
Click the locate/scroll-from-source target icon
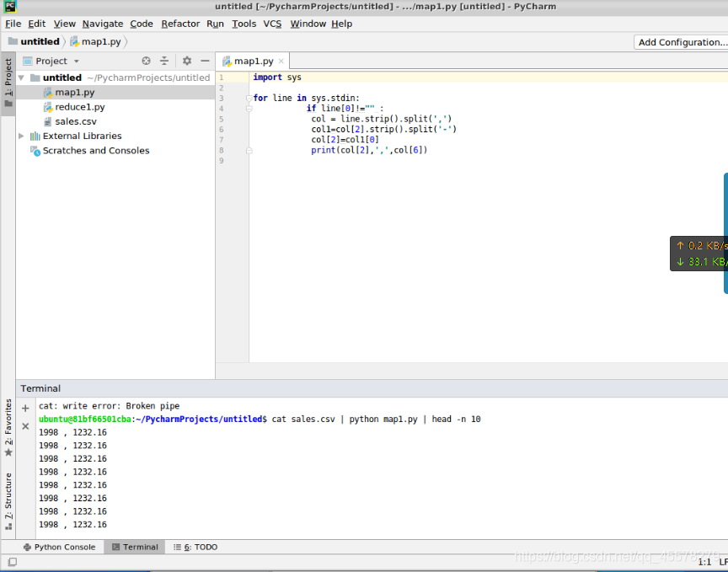(x=147, y=61)
